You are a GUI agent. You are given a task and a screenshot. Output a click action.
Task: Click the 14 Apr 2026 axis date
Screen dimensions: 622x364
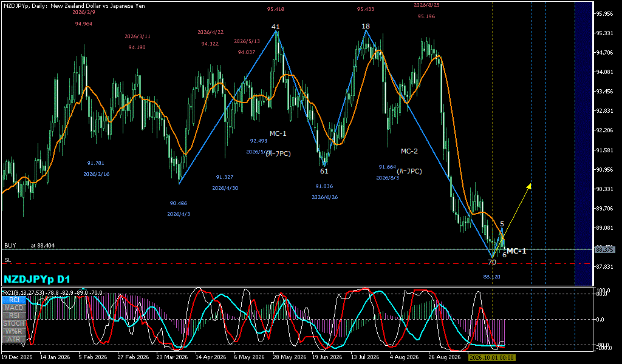211,357
